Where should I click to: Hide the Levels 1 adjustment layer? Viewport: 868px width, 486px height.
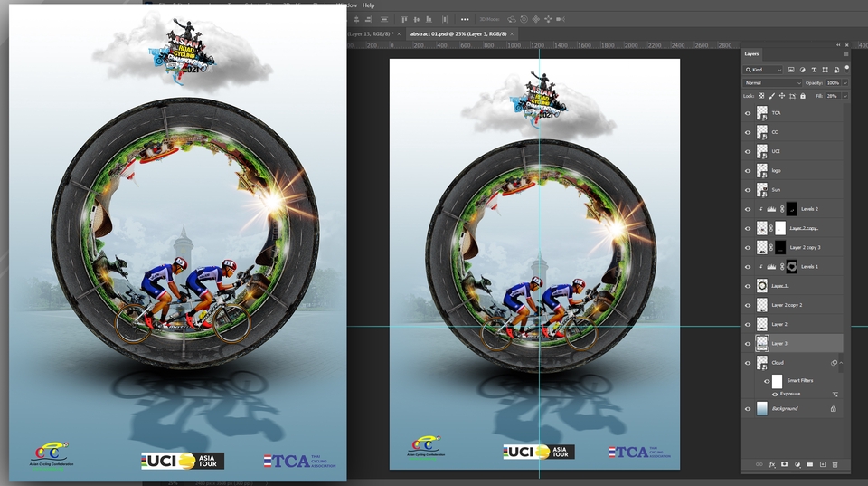(748, 267)
